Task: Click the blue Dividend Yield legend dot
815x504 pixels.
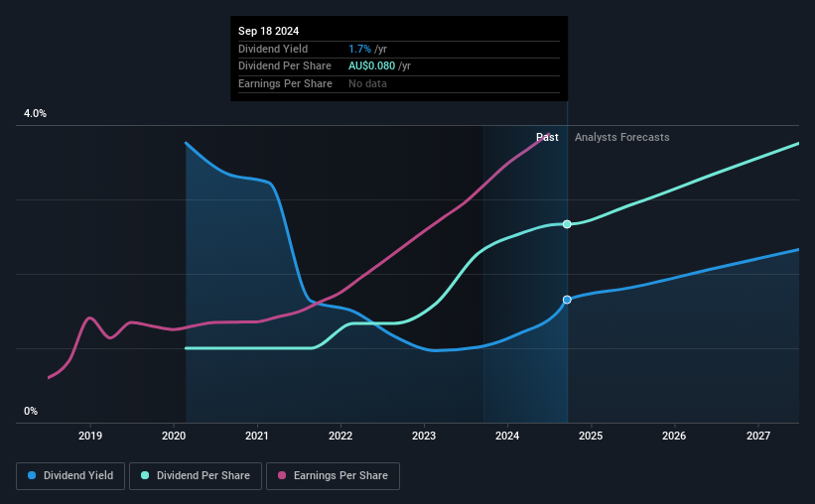Action: point(32,475)
